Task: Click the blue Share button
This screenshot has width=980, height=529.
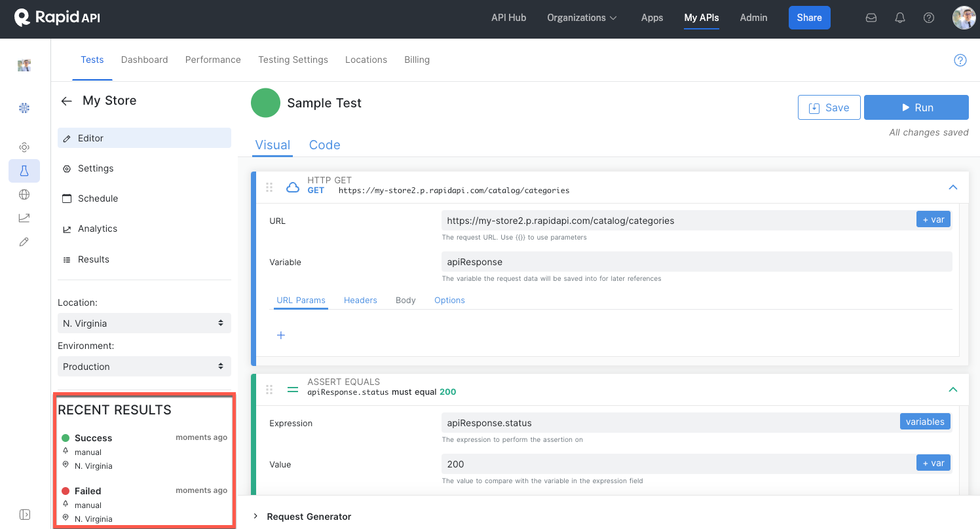Action: pyautogui.click(x=810, y=18)
